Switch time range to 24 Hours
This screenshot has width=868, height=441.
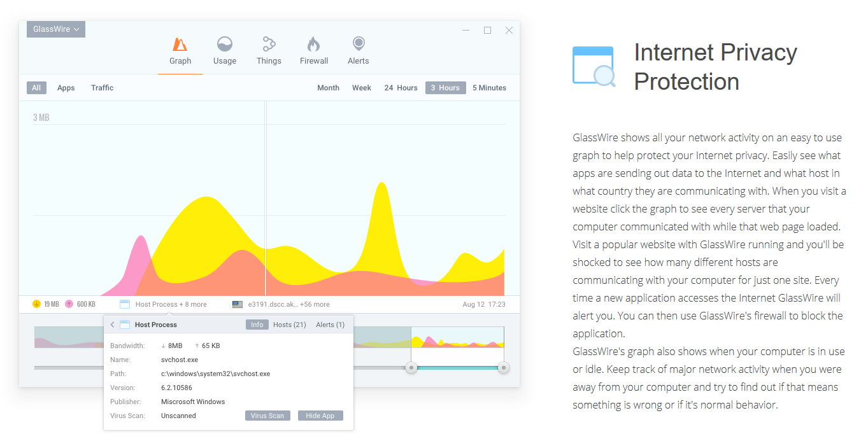(x=401, y=88)
